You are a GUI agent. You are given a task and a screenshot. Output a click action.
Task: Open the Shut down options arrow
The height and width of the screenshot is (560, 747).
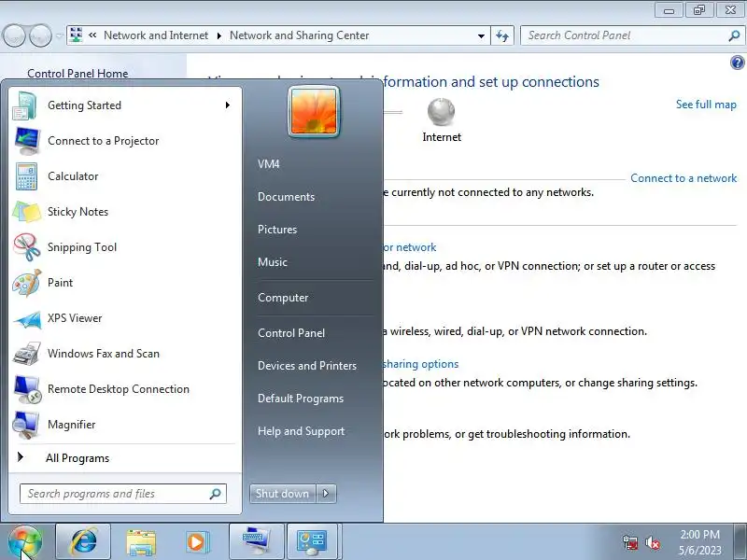point(326,494)
